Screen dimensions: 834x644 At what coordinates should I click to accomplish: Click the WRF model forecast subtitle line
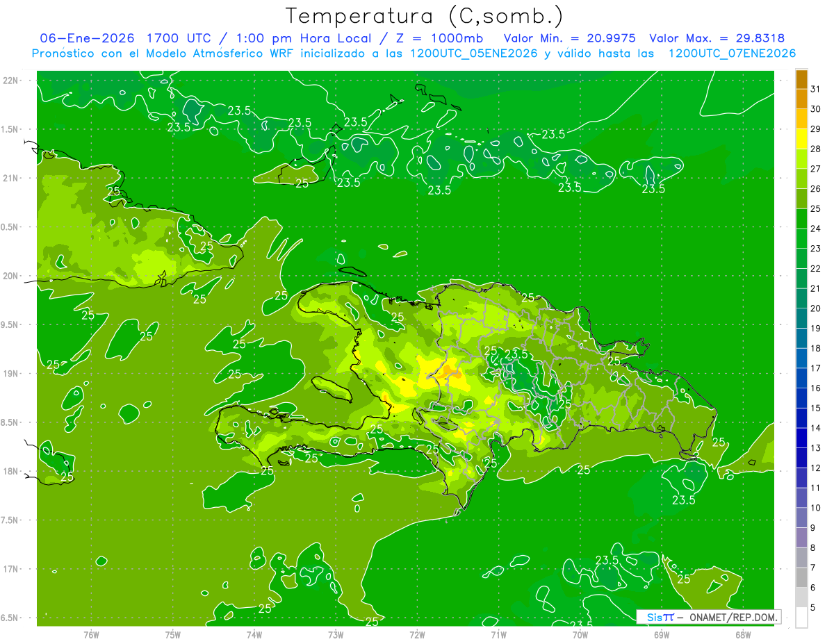click(414, 53)
